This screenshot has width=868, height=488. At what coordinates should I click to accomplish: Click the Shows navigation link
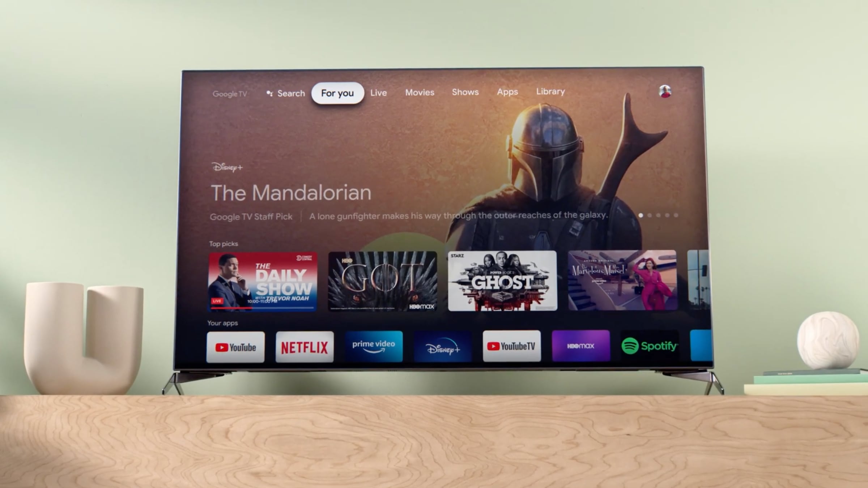tap(464, 92)
